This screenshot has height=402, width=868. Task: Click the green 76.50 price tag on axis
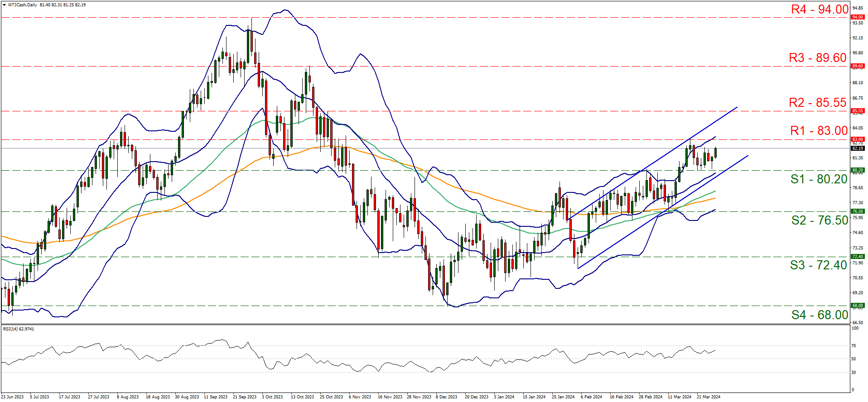coord(858,211)
